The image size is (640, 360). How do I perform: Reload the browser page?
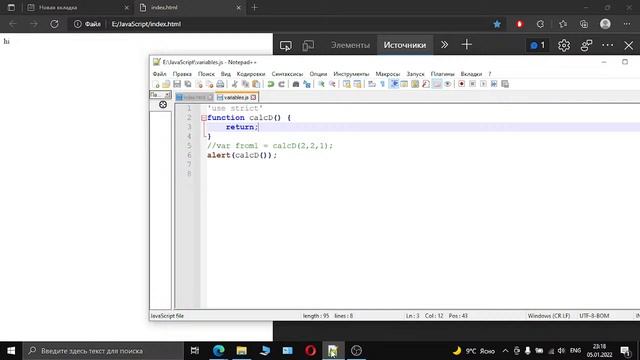coord(54,24)
